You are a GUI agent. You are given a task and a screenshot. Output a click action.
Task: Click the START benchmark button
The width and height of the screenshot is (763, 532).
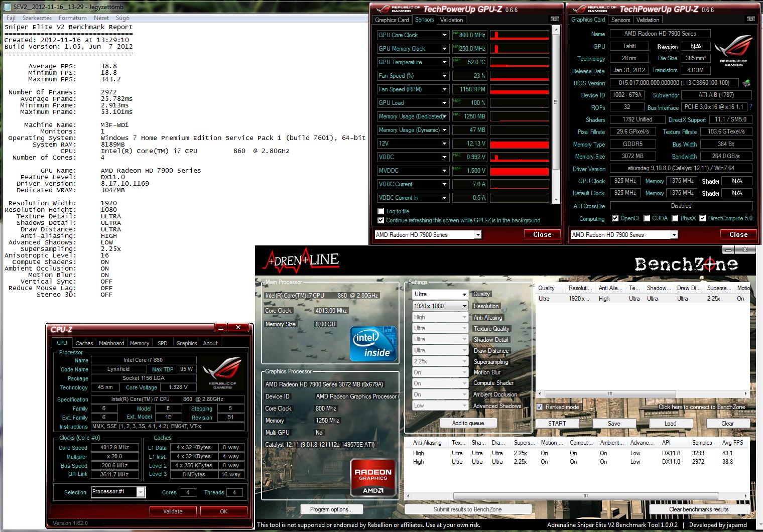[557, 424]
